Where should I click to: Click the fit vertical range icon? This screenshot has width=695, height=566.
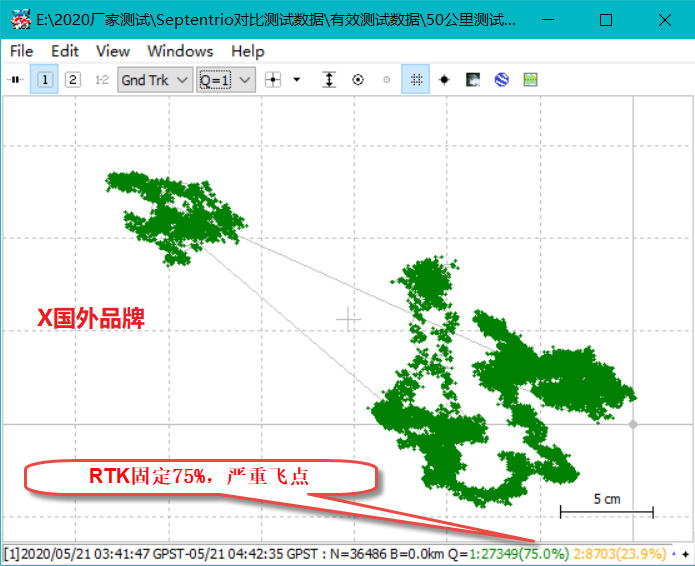(329, 80)
